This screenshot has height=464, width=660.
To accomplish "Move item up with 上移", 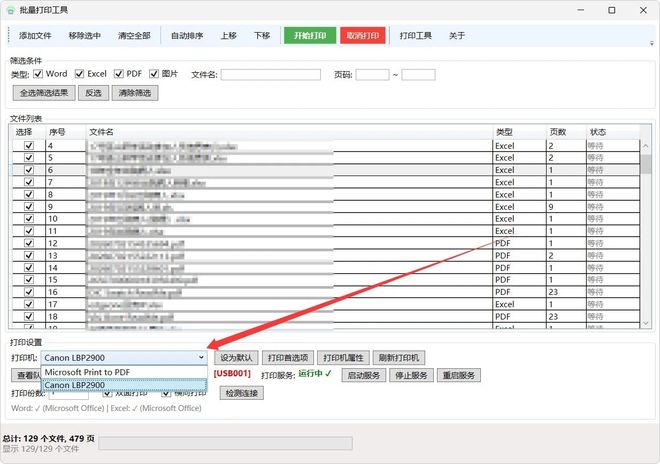I will (x=229, y=36).
